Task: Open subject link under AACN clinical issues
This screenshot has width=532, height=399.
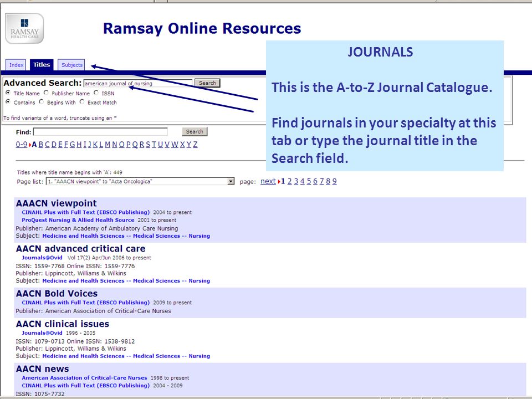Action: click(126, 356)
